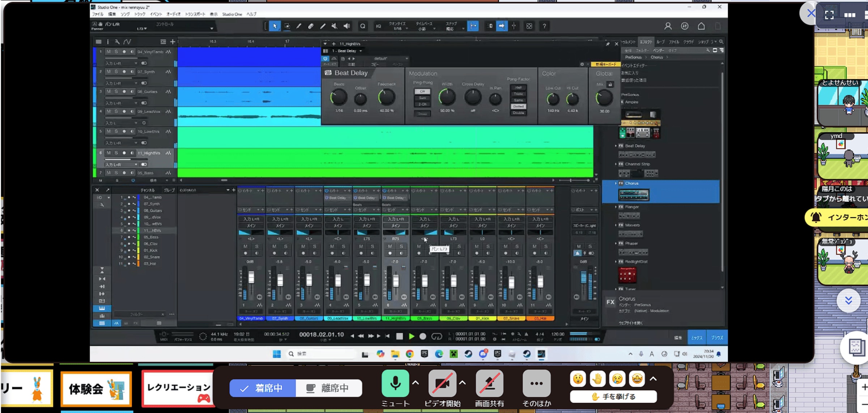Expand the Flanger effect entry
This screenshot has height=413, width=868.
point(616,207)
